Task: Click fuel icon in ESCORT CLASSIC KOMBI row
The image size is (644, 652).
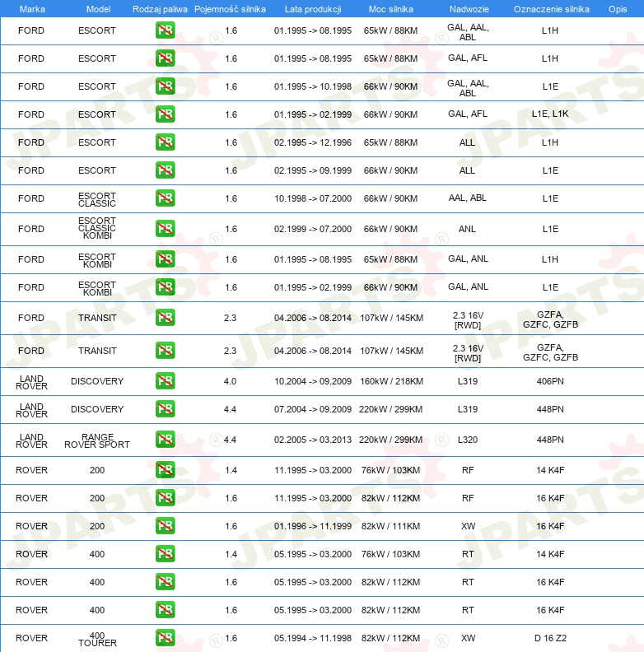Action: [166, 228]
